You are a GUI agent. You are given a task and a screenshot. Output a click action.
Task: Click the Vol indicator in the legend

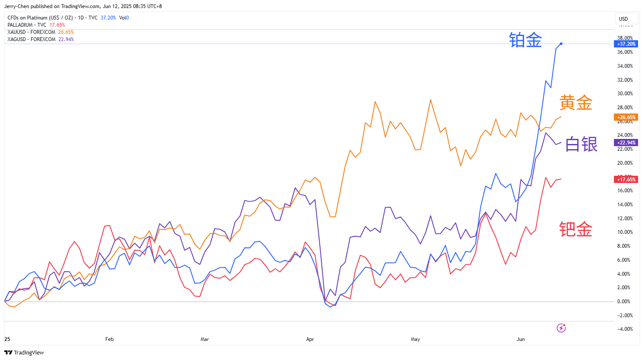[124, 18]
